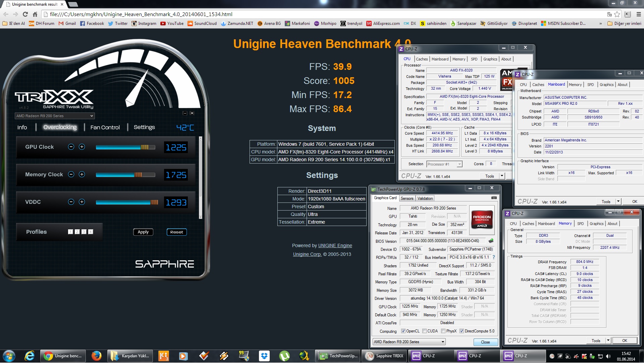644x364 pixels.
Task: Click the GPU Clock plus icon
Action: click(82, 147)
